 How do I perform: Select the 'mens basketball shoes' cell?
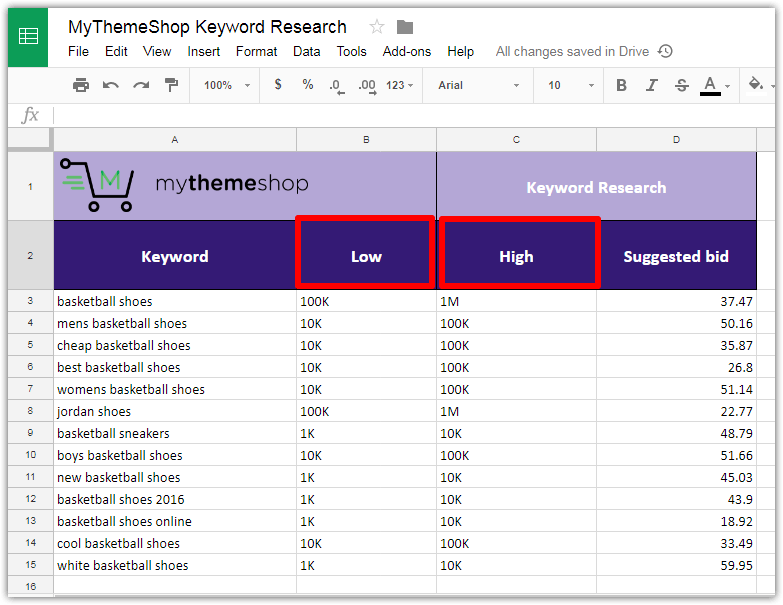click(x=175, y=323)
